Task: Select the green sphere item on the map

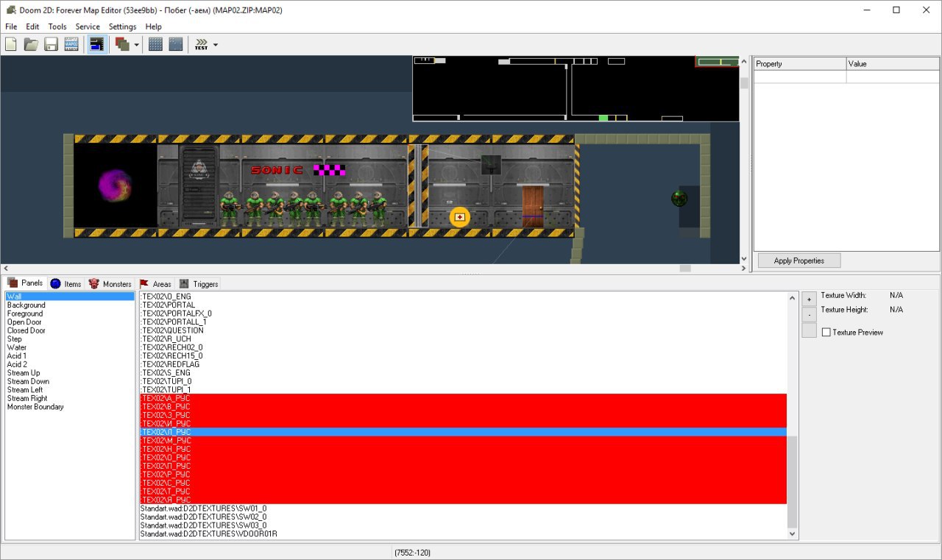Action: (x=679, y=198)
